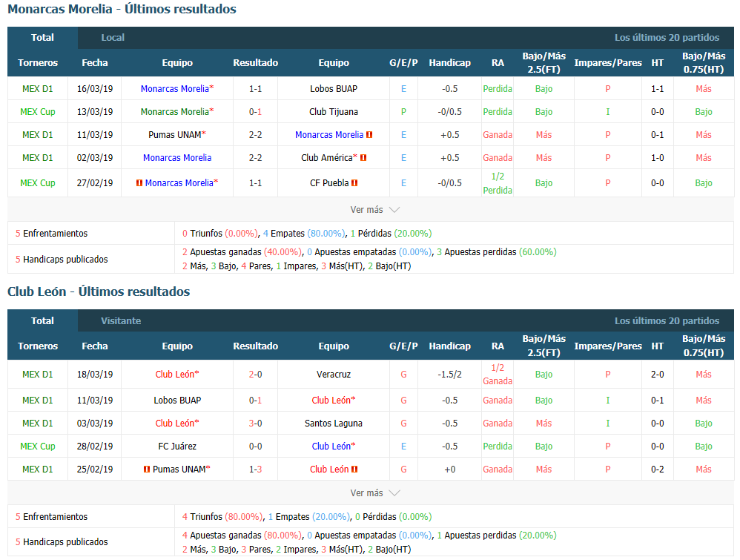Select the Total tab in Club León table
Viewport: 740px width, 560px height.
(x=42, y=321)
